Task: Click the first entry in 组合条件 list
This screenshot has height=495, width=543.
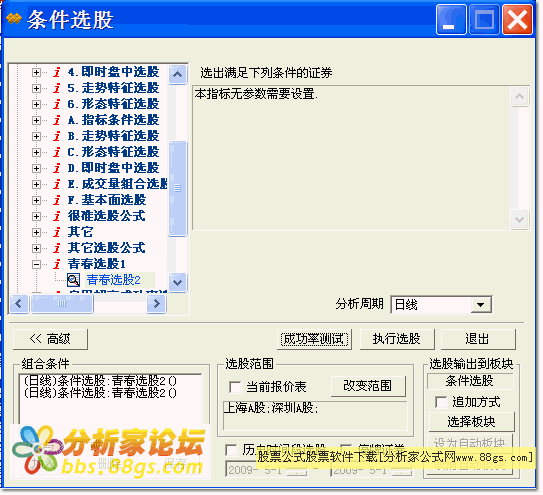Action: 100,381
